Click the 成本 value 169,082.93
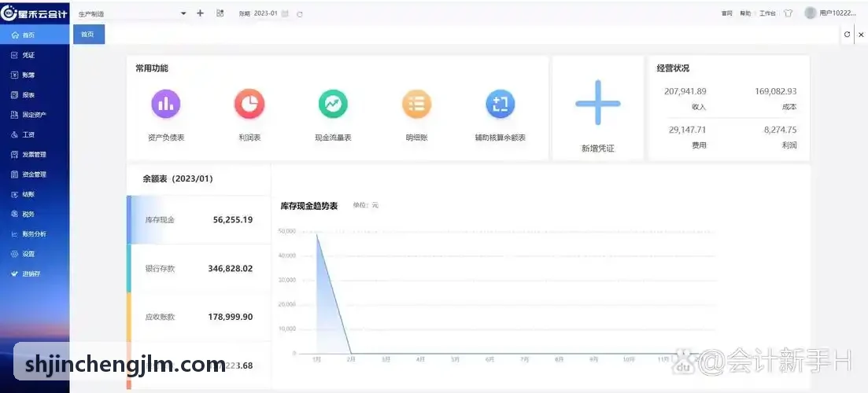 [x=776, y=91]
